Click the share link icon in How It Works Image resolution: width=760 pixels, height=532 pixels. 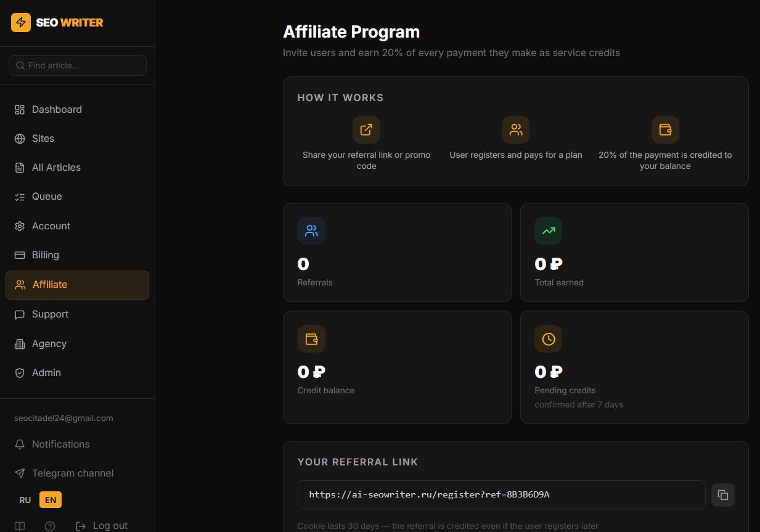366,129
